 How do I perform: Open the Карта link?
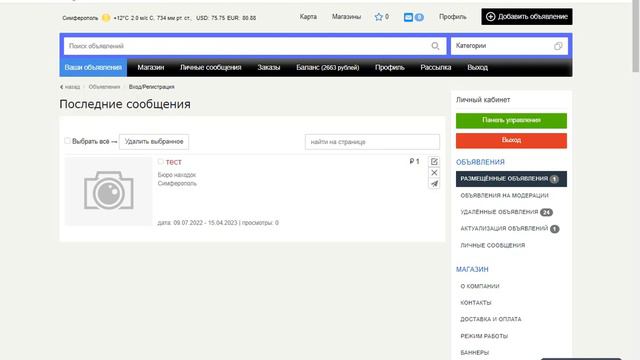click(308, 17)
